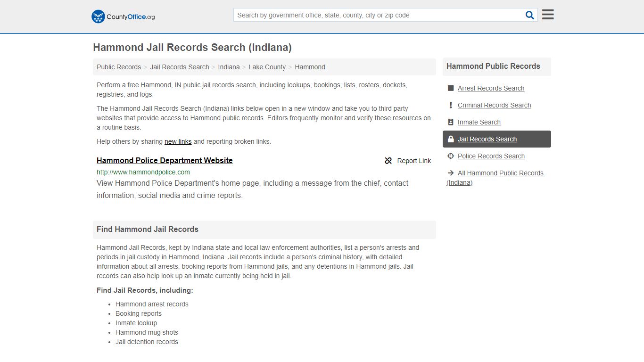Screen dimensions: 644x362
Task: Click the Find Hammond Jail Records heading
Action: (x=148, y=229)
